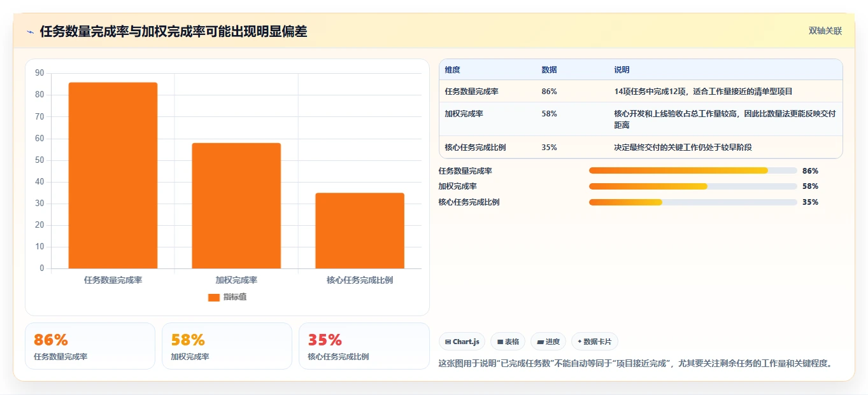Click x-axis label 加权完成率
Screen dimensions: 868x395
click(236, 280)
